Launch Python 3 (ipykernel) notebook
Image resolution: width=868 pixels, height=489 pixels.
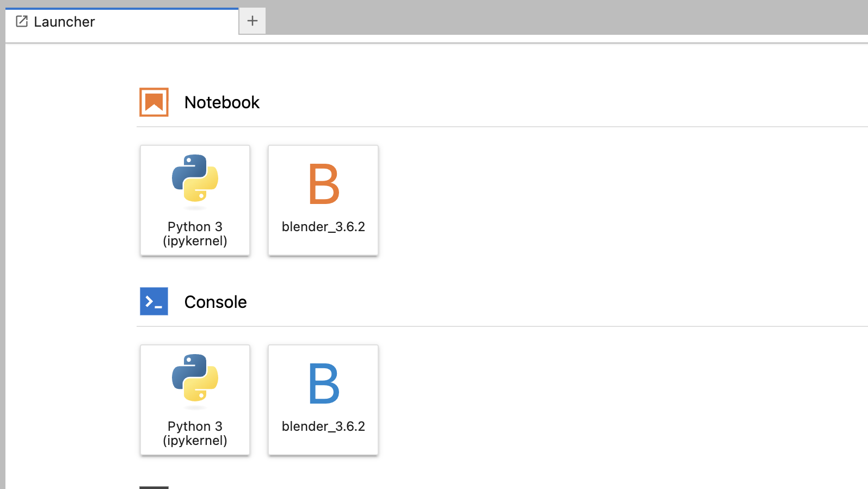(x=195, y=200)
